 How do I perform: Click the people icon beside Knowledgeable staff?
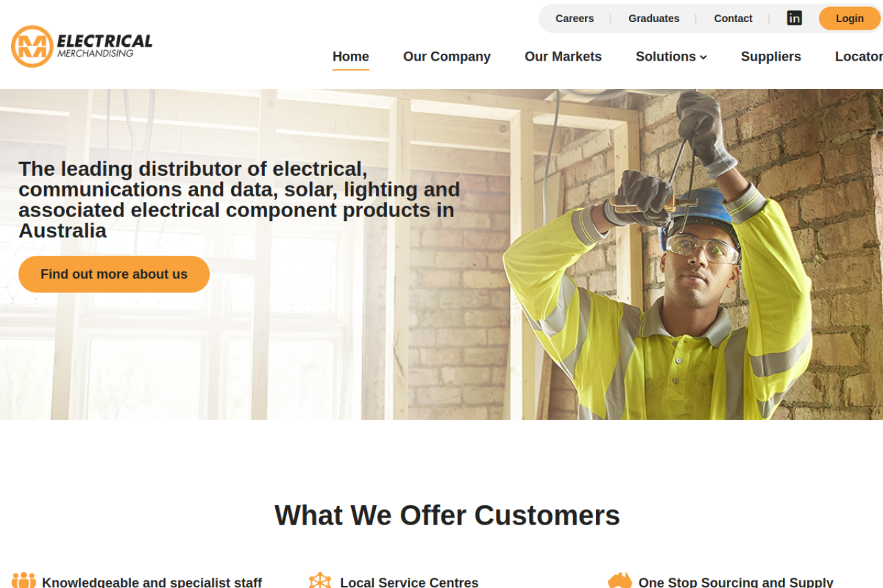[x=23, y=580]
